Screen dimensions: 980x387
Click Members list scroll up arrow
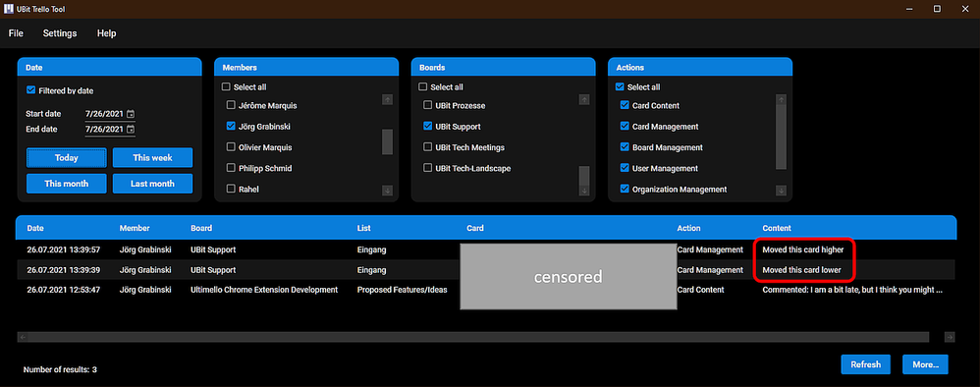(387, 99)
